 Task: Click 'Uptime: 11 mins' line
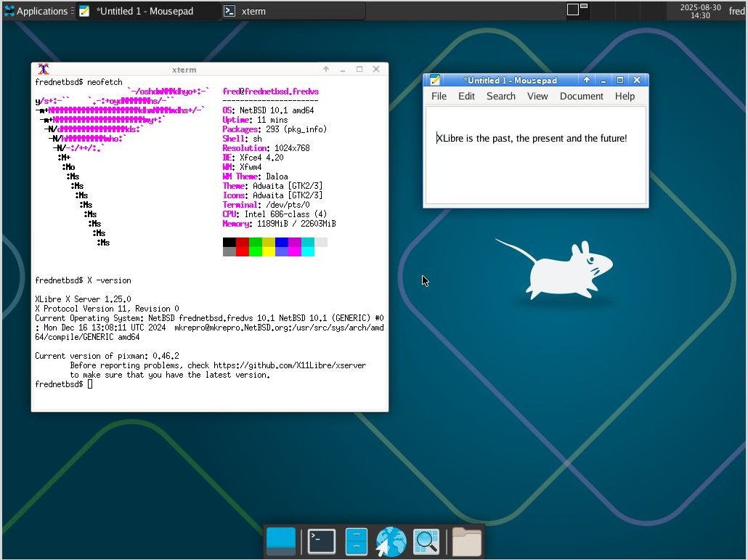(x=255, y=120)
